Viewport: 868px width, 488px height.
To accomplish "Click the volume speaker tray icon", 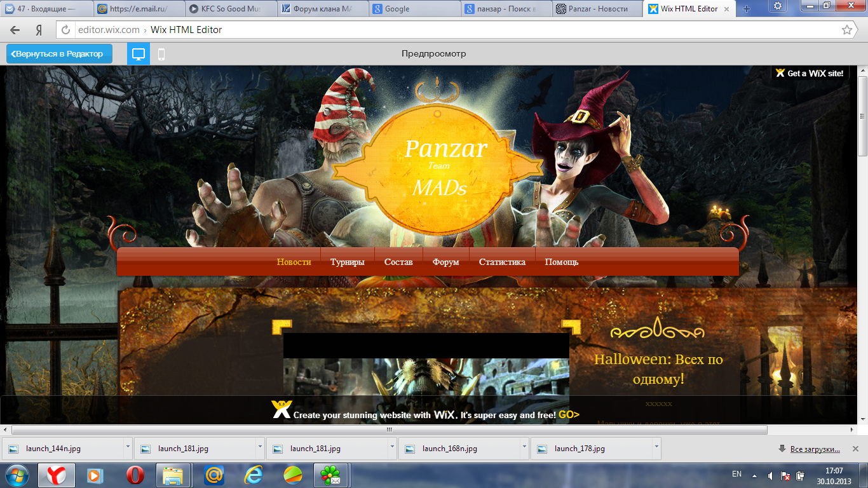I will pyautogui.click(x=770, y=475).
